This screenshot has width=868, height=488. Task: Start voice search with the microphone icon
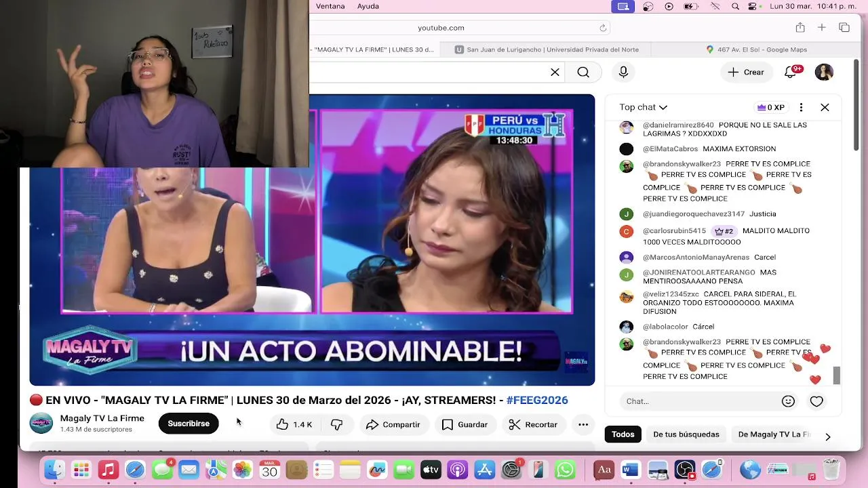coord(623,72)
